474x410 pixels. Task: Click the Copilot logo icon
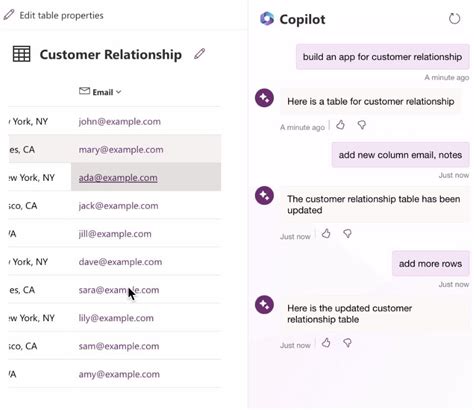click(x=267, y=19)
